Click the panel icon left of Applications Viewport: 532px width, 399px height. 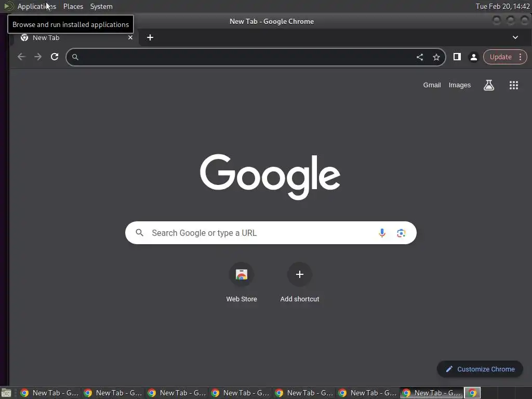(x=8, y=6)
